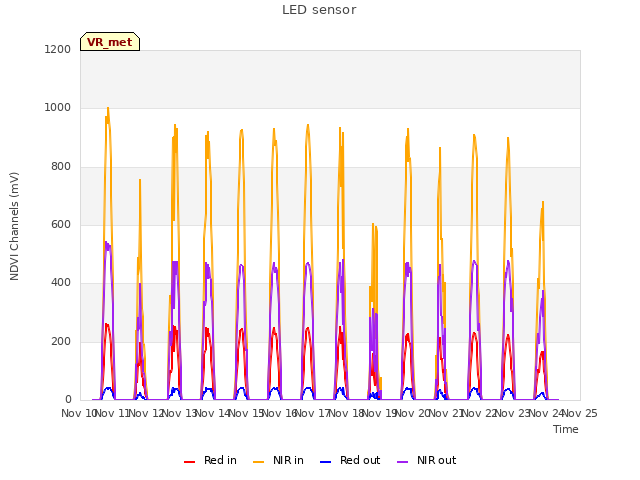The image size is (640, 480).
Task: Click the Nov 25 x-axis label
Action: (580, 413)
